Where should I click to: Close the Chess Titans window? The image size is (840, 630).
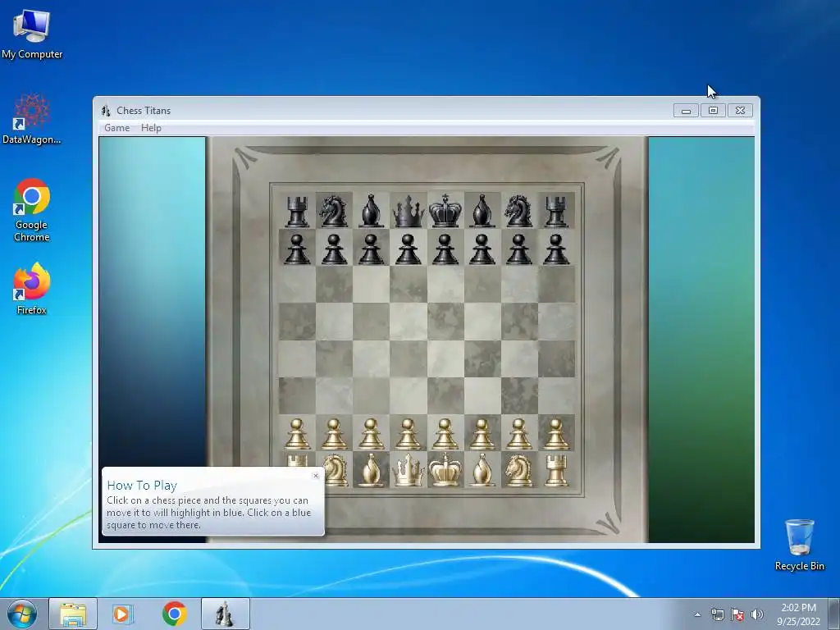(x=740, y=111)
